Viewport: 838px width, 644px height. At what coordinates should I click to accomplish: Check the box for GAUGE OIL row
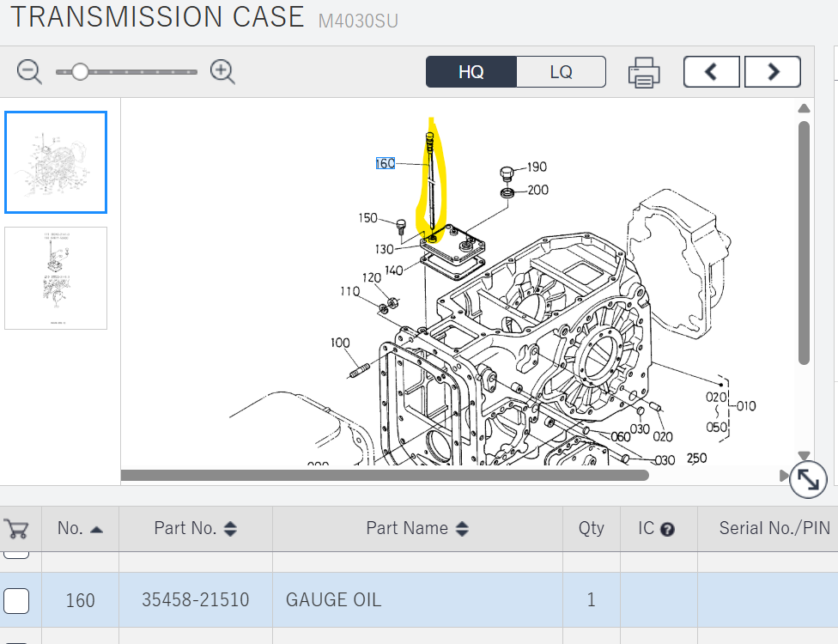coord(16,600)
